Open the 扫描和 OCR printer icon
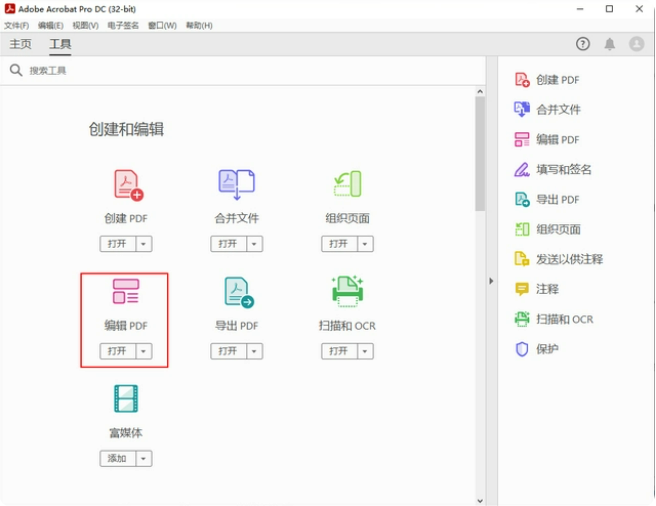656x506 pixels. [347, 291]
